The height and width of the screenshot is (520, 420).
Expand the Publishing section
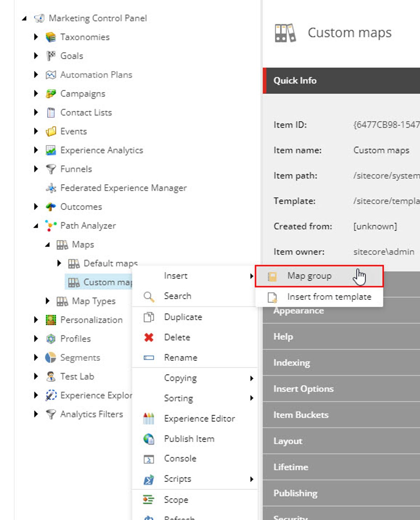[x=341, y=493]
